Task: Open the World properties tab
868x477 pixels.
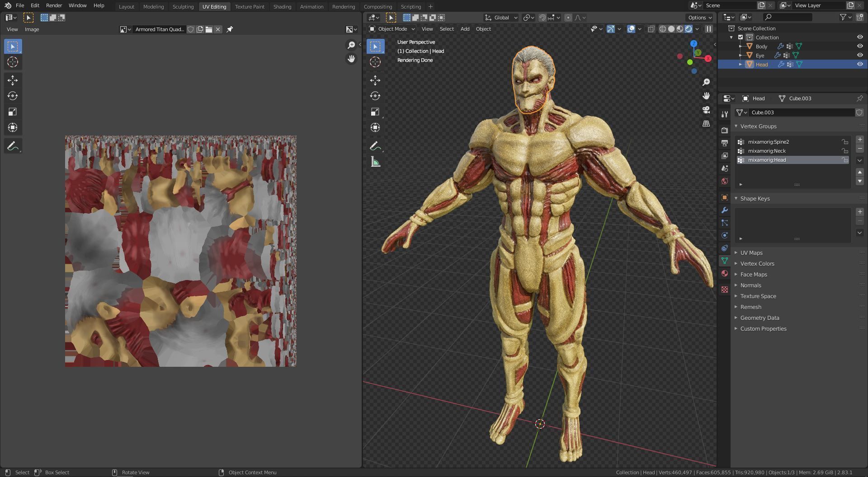Action: pyautogui.click(x=725, y=181)
